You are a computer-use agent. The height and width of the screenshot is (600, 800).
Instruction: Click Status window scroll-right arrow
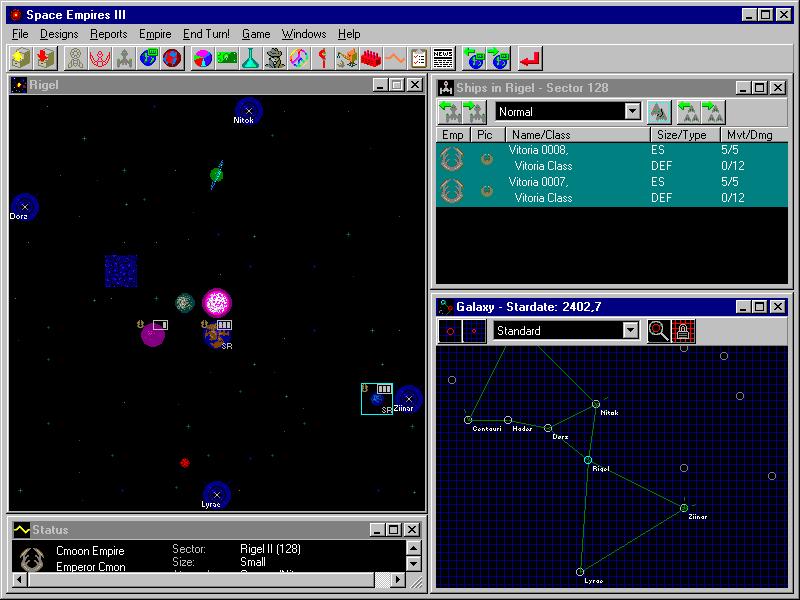click(397, 580)
